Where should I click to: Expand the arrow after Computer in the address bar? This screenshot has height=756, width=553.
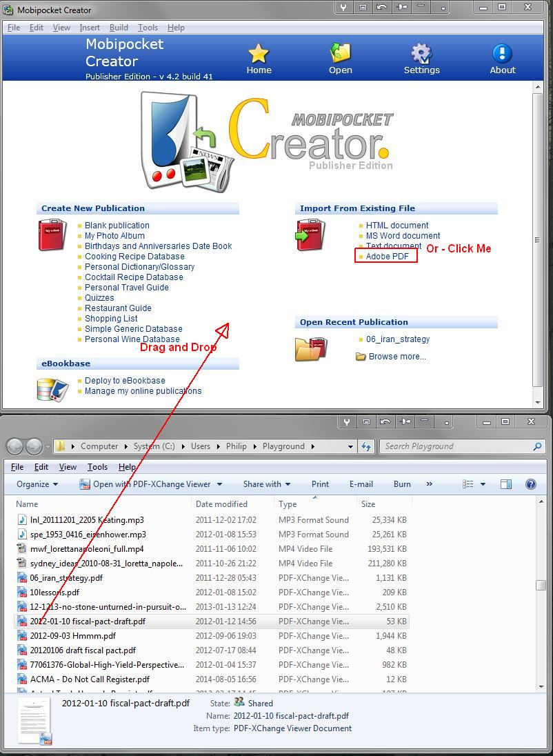(x=126, y=446)
